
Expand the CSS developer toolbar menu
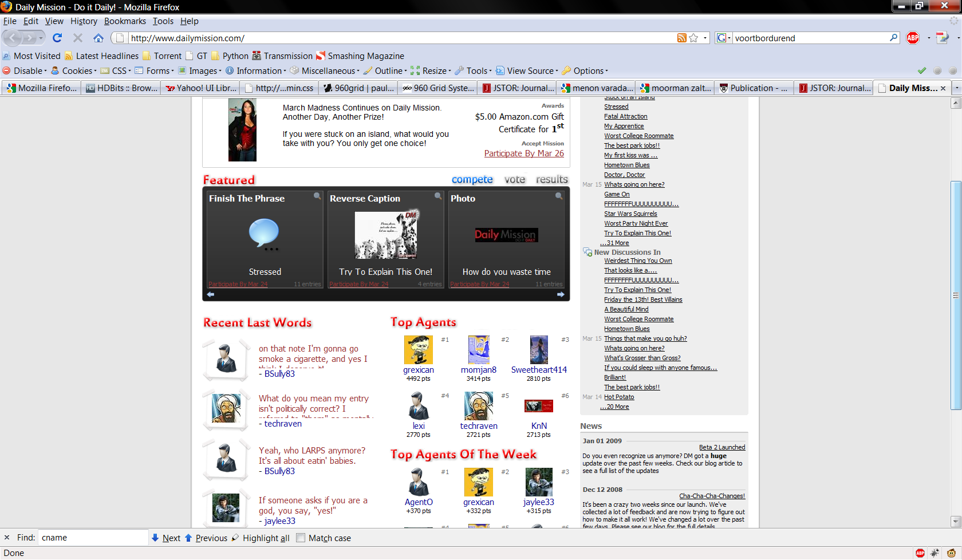(x=116, y=71)
